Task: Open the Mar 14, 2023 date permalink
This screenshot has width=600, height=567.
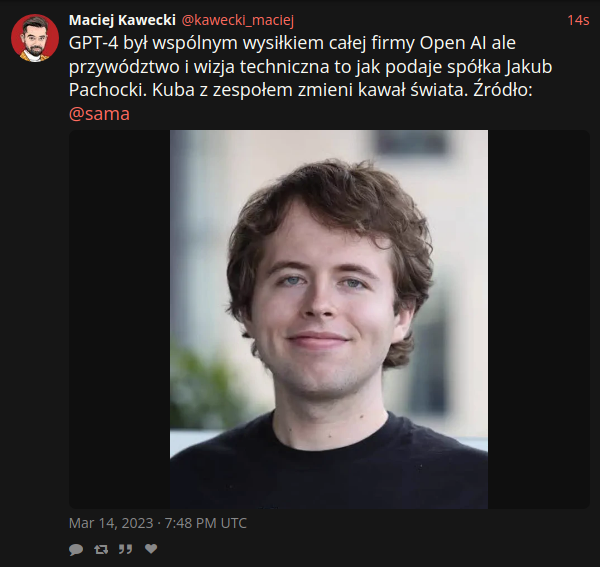Action: tap(111, 523)
